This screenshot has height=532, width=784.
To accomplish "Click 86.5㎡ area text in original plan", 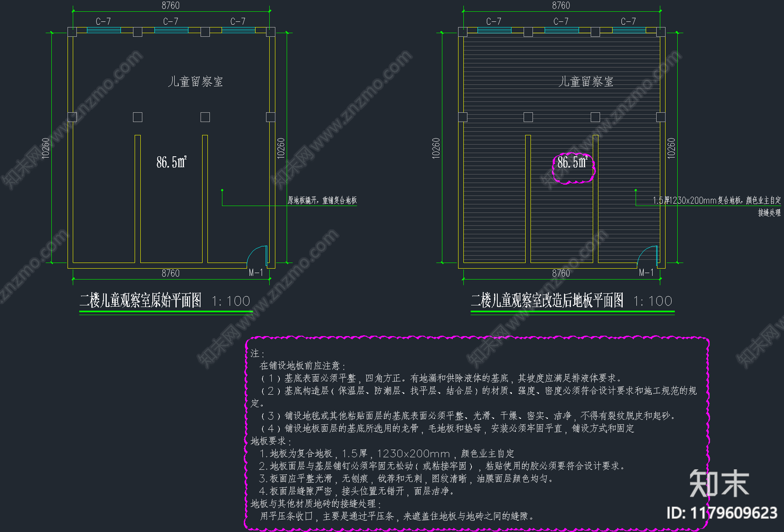I will pos(171,162).
